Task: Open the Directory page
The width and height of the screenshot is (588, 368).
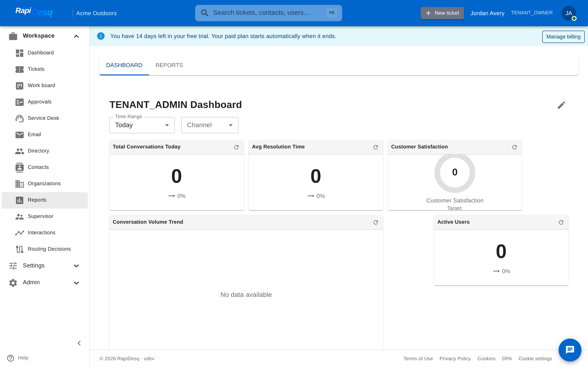Action: [45, 151]
